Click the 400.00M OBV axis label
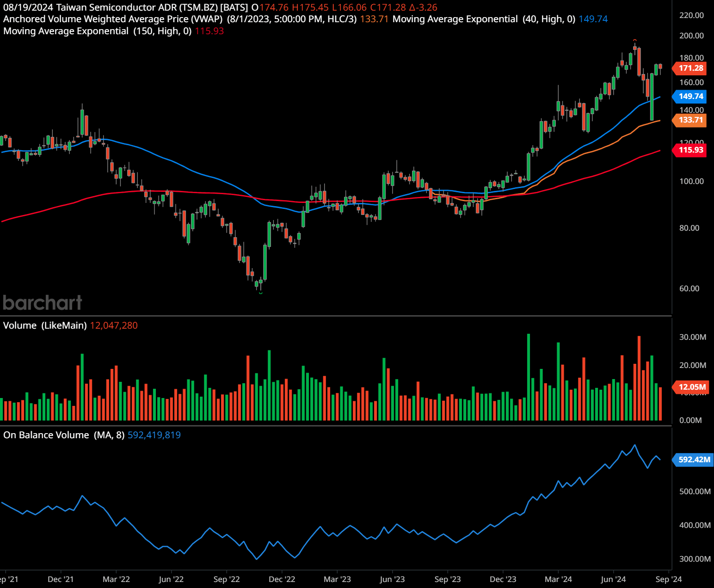The width and height of the screenshot is (714, 588). [x=695, y=525]
